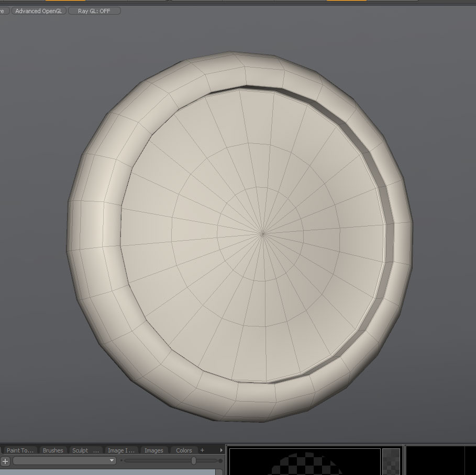Switch to the Paint Tools tab
The width and height of the screenshot is (476, 475).
tap(20, 450)
